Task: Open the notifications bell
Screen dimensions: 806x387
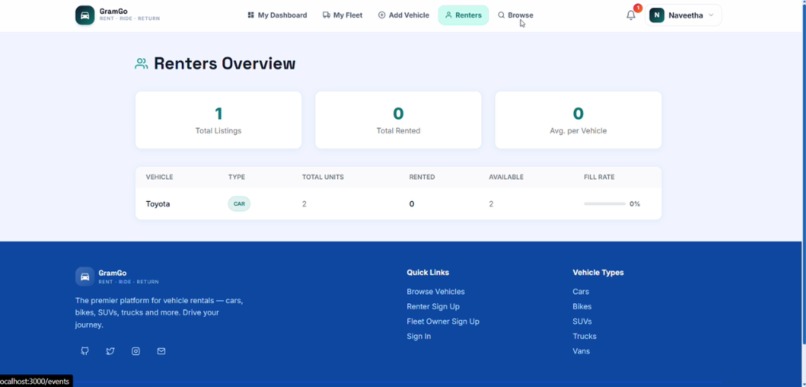Action: pos(631,15)
